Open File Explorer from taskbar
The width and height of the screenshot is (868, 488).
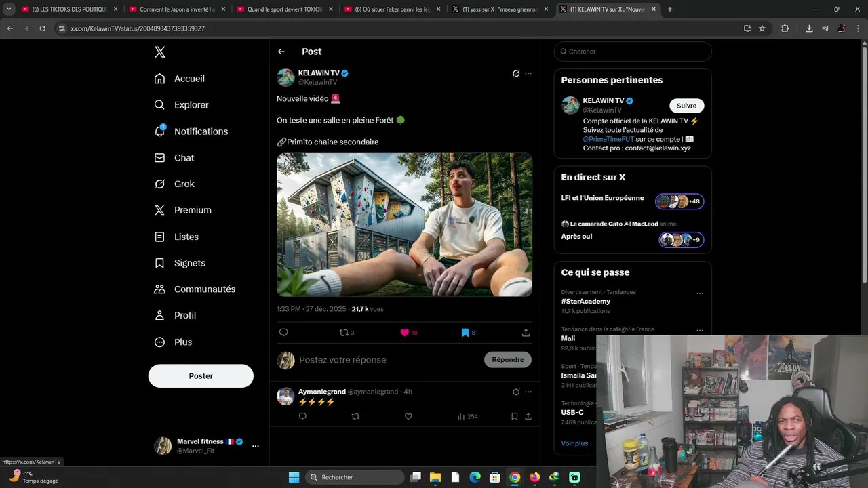[x=435, y=477]
